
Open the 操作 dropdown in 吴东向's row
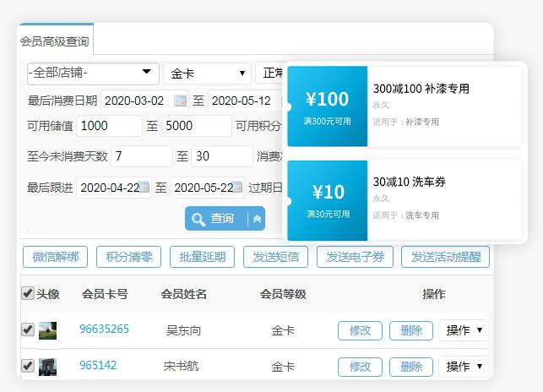[463, 330]
